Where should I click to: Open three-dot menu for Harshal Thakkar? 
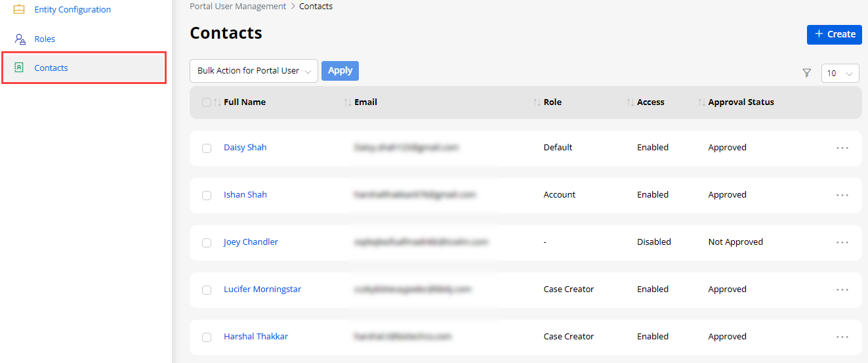coord(842,337)
